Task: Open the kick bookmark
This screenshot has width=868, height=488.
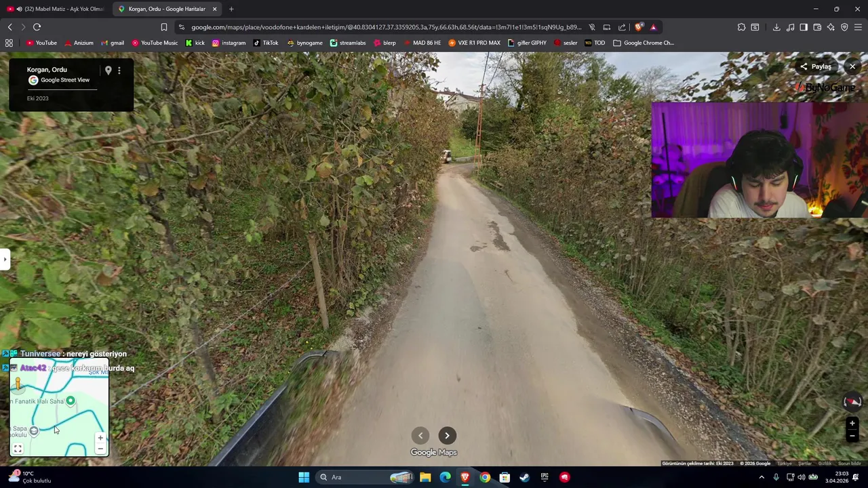Action: pos(195,43)
